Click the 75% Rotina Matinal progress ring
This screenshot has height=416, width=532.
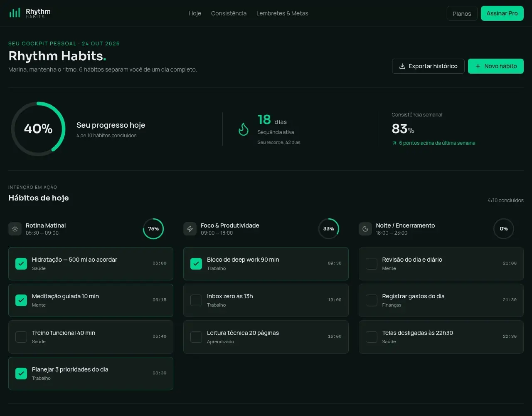(153, 229)
